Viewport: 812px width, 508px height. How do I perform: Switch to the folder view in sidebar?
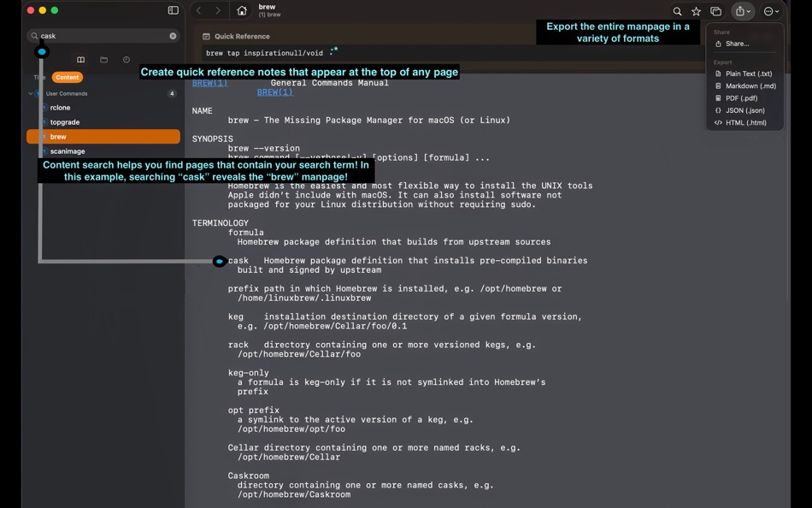(x=104, y=59)
